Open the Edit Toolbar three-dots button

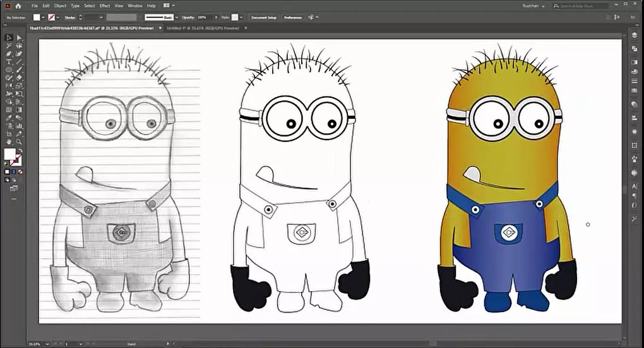(13, 199)
